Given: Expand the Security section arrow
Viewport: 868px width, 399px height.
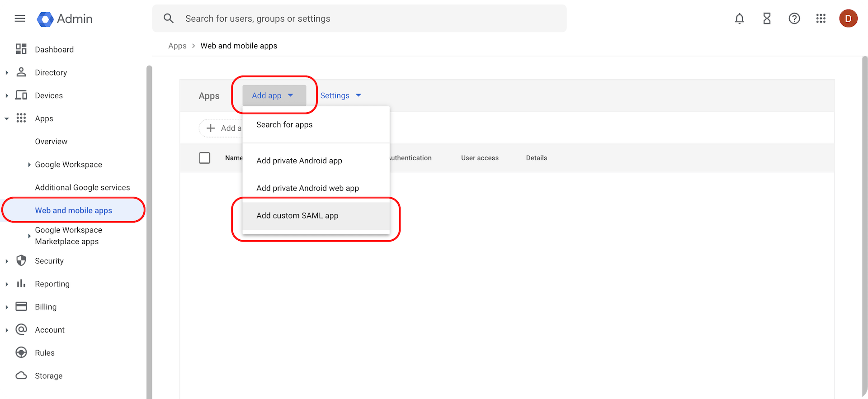Looking at the screenshot, I should click(x=7, y=261).
